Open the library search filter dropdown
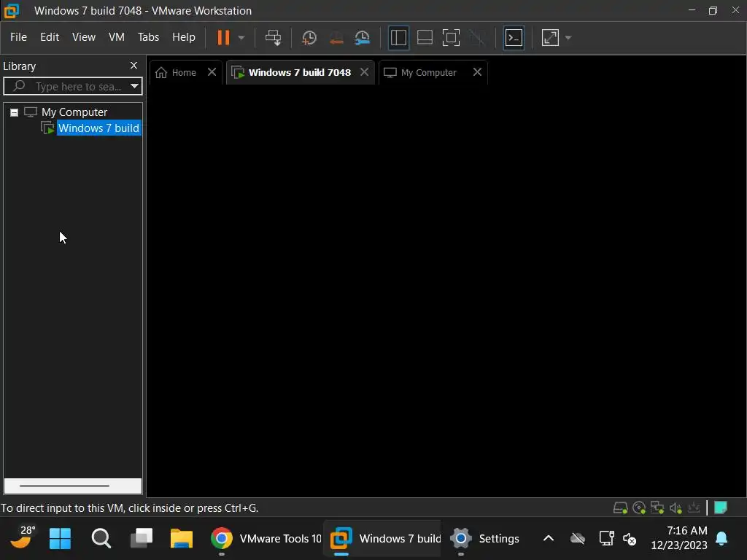This screenshot has height=560, width=747. (x=135, y=86)
